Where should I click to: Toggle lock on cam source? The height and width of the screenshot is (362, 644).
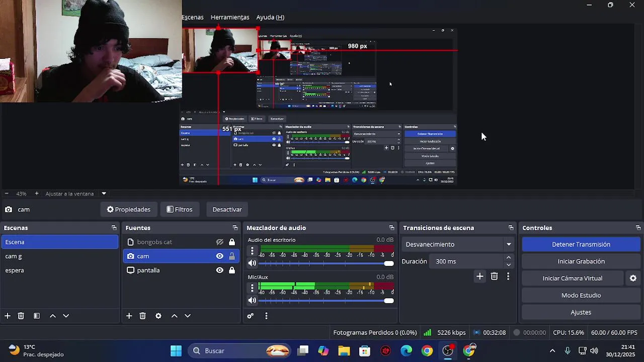coord(232,256)
